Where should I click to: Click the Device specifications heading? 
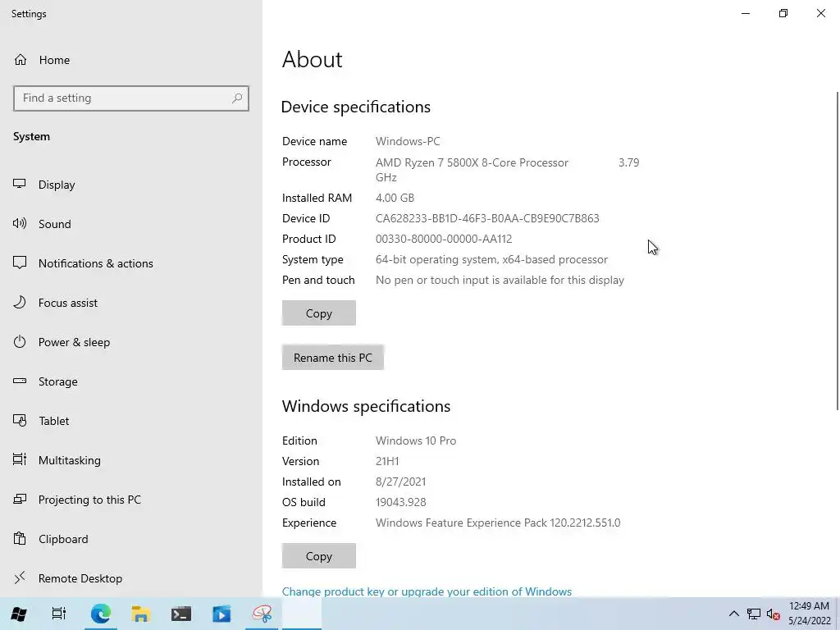pos(356,107)
